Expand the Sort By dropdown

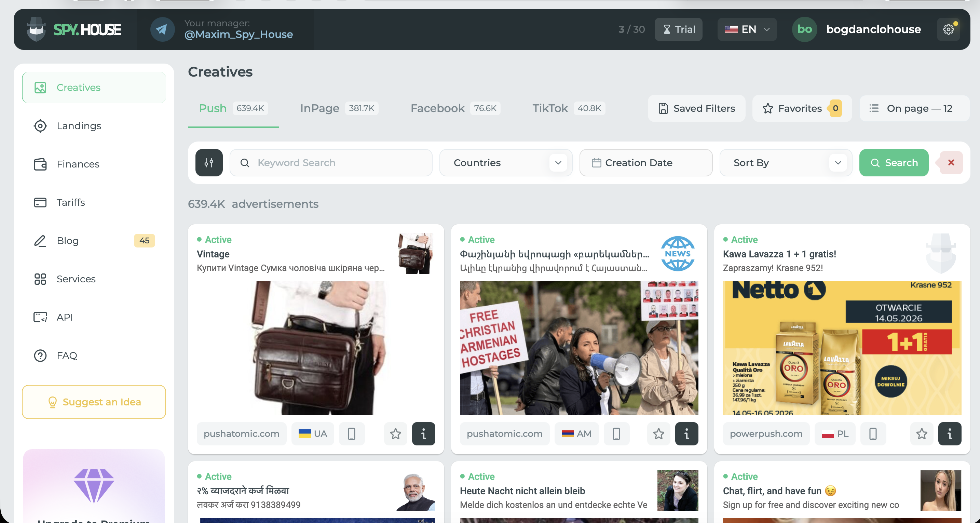coord(786,162)
